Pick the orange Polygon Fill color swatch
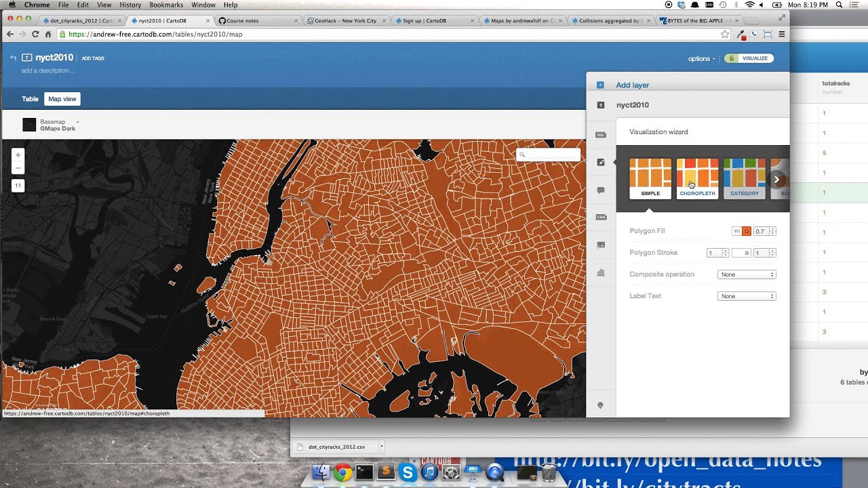 (747, 231)
